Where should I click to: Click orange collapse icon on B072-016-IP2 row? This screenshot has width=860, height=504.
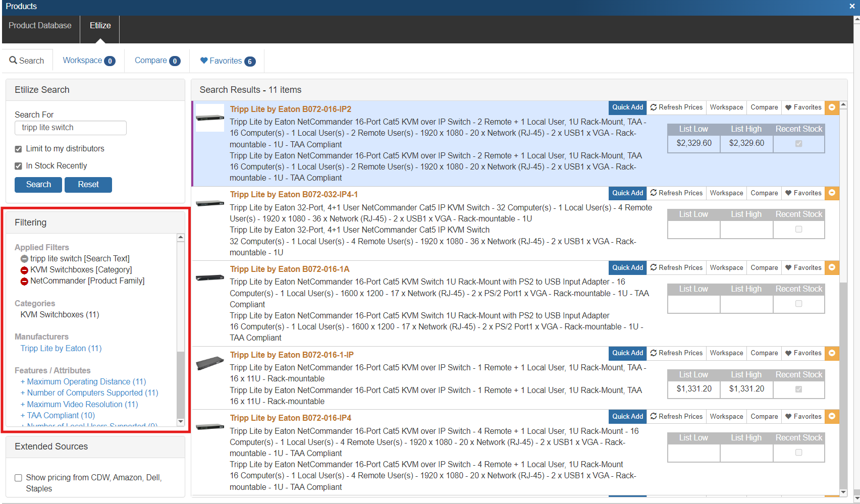coord(832,107)
